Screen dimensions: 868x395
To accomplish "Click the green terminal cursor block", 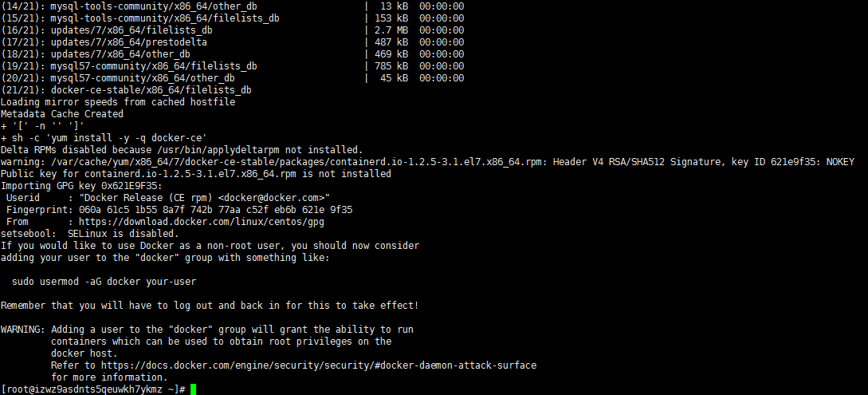I will (193, 389).
